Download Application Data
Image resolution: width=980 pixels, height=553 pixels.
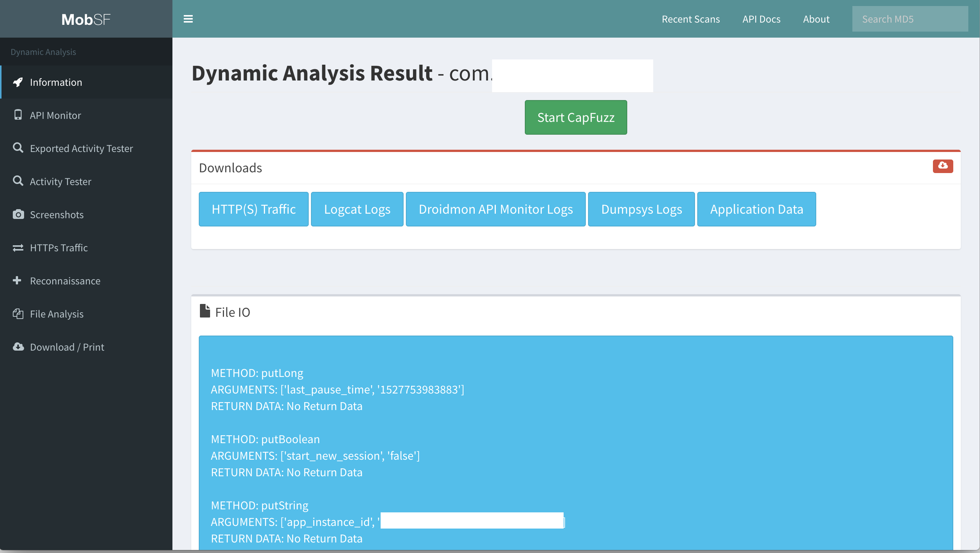[x=756, y=209]
